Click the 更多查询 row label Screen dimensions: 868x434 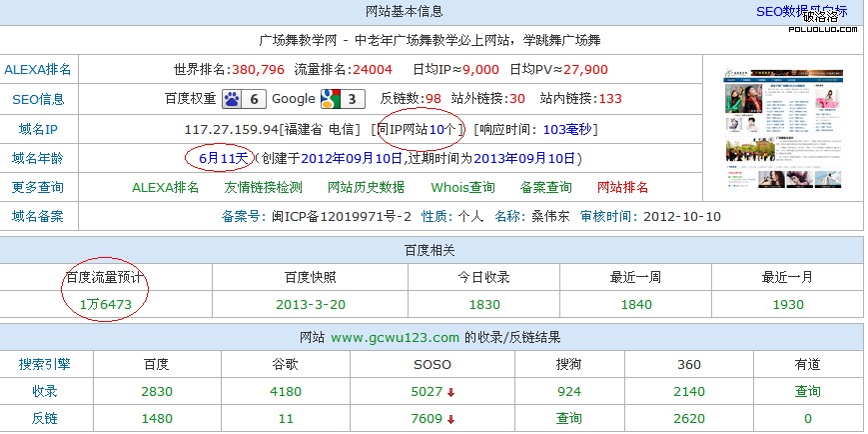(x=38, y=187)
